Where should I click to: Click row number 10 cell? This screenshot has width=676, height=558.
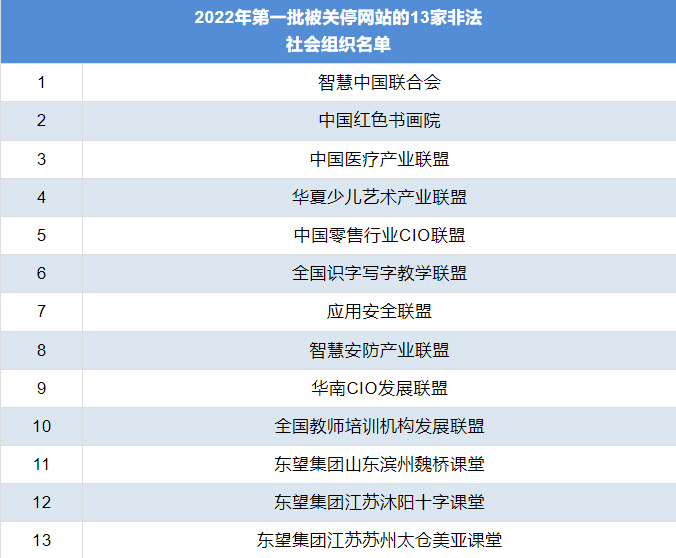coord(41,426)
